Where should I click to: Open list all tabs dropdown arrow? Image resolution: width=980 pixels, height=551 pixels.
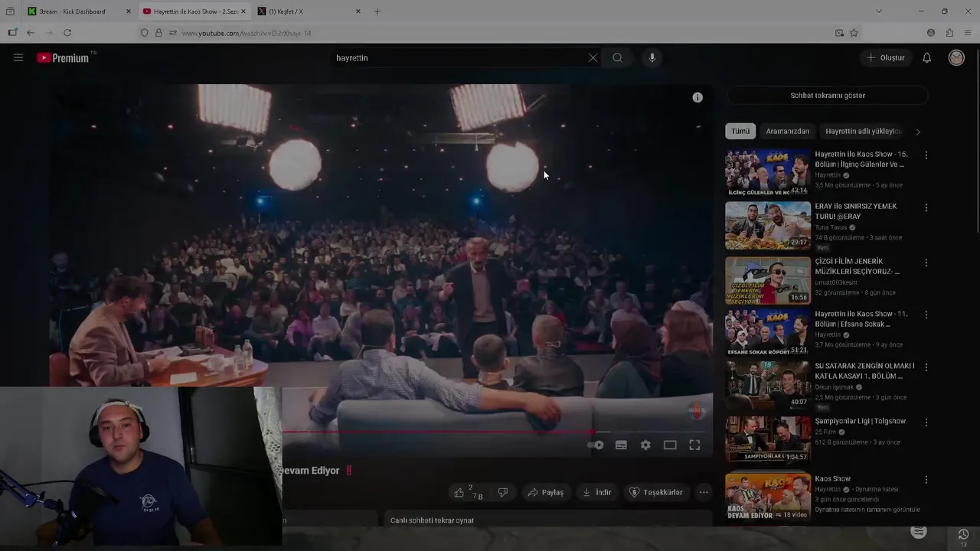pos(878,11)
